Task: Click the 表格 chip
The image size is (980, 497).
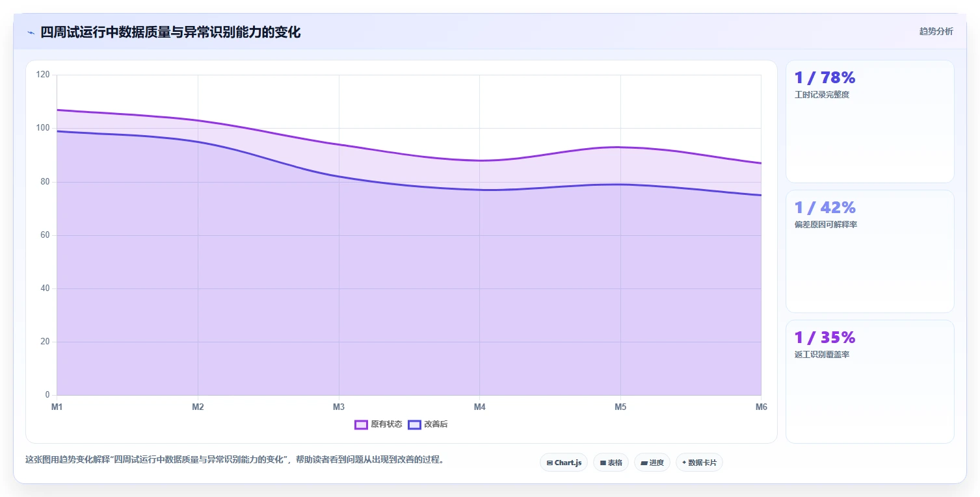Action: click(x=611, y=463)
